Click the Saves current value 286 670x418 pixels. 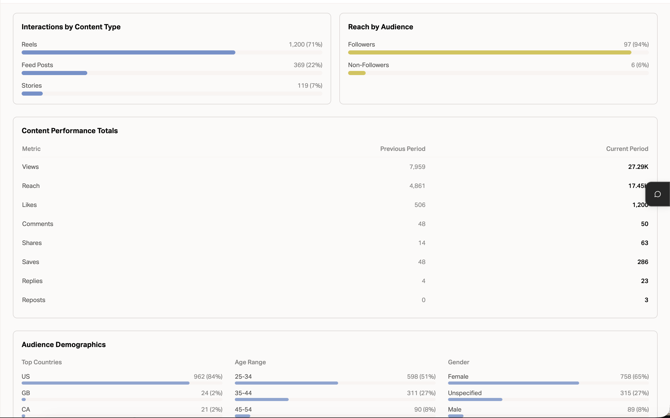point(643,262)
